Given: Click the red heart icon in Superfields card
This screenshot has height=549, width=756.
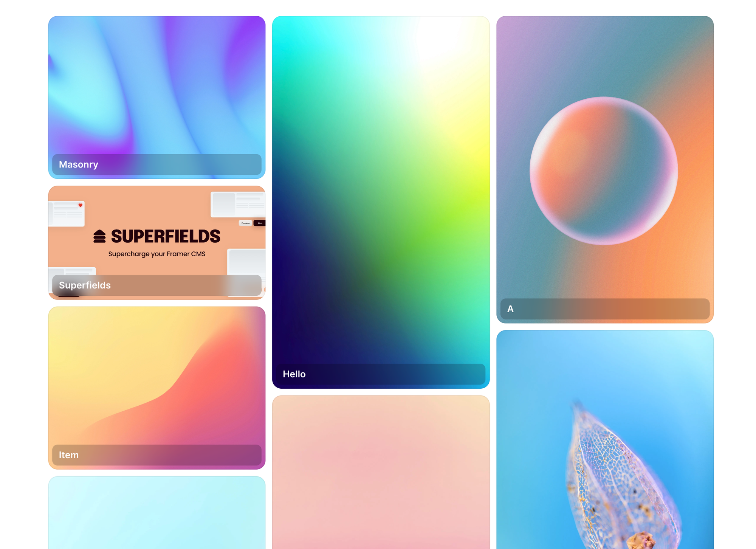Looking at the screenshot, I should click(80, 205).
